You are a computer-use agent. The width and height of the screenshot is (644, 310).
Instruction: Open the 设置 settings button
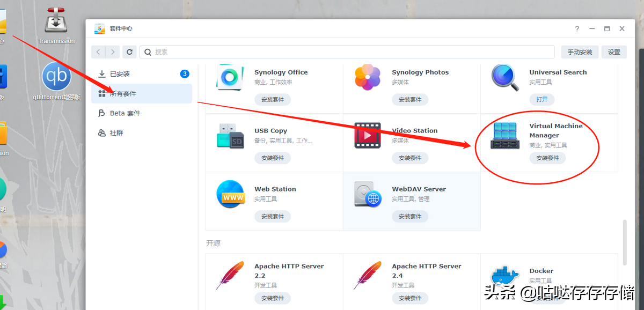coord(613,51)
